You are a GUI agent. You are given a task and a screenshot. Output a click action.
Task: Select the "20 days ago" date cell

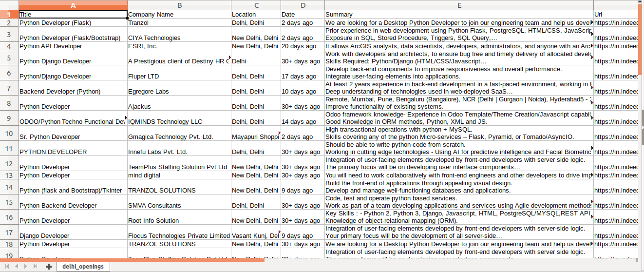coord(303,46)
